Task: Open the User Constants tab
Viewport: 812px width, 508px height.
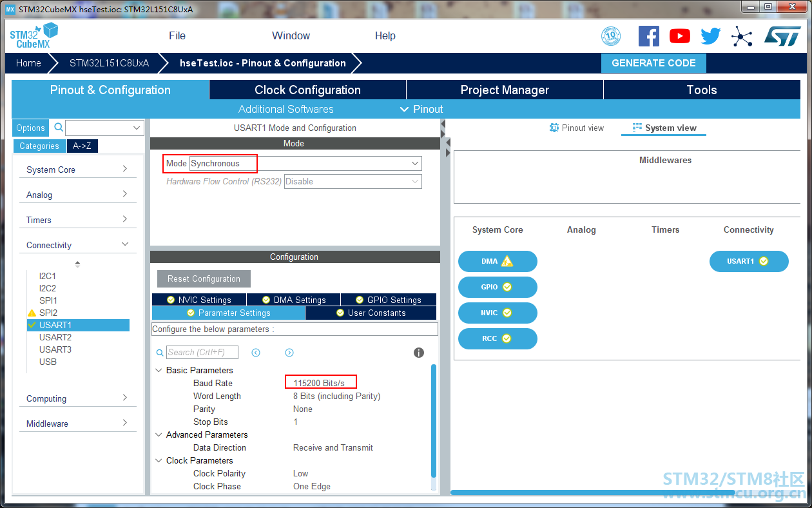Action: point(371,313)
